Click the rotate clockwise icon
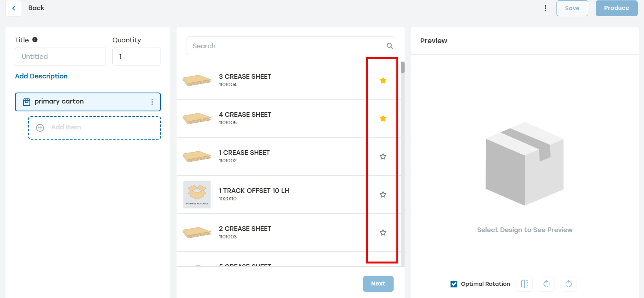Screen dimensions: 644x298 [547, 284]
